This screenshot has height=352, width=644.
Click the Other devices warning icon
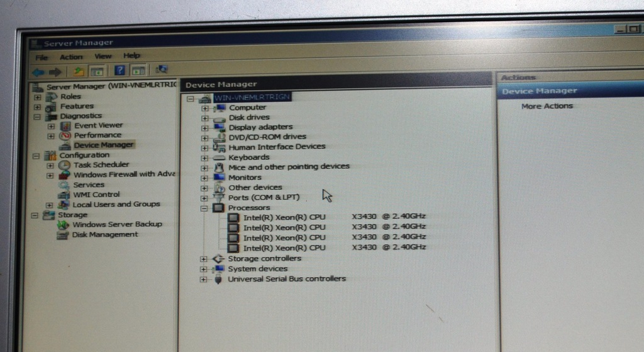(x=219, y=188)
